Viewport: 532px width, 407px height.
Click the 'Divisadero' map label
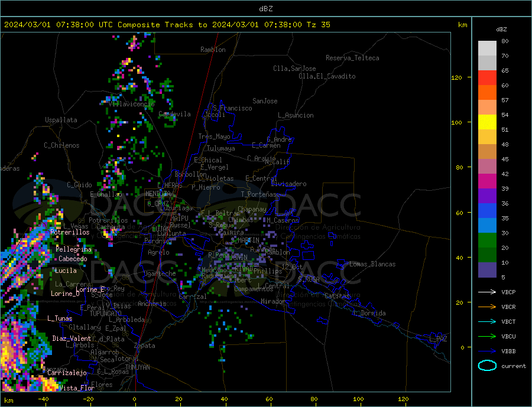[x=288, y=184]
